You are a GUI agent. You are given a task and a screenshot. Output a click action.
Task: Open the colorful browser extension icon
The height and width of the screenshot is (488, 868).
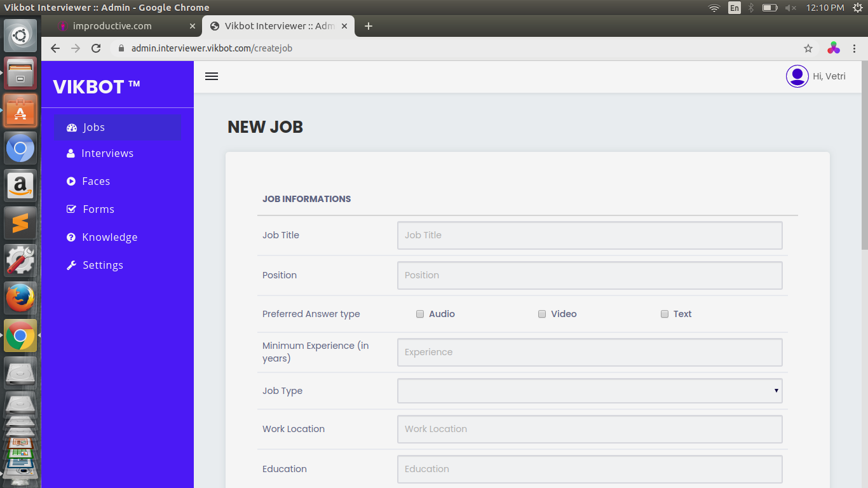[x=834, y=48]
